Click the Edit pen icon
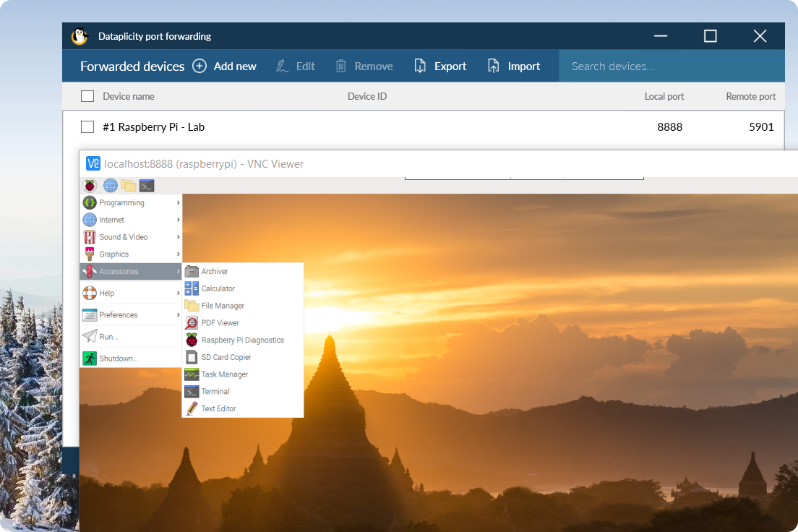The image size is (798, 532). [282, 66]
